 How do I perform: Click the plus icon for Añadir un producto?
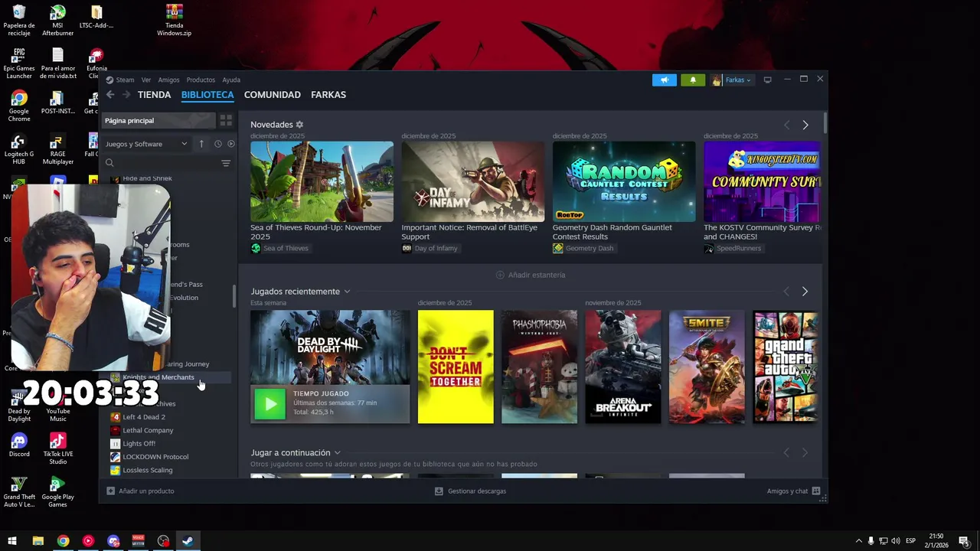point(110,491)
